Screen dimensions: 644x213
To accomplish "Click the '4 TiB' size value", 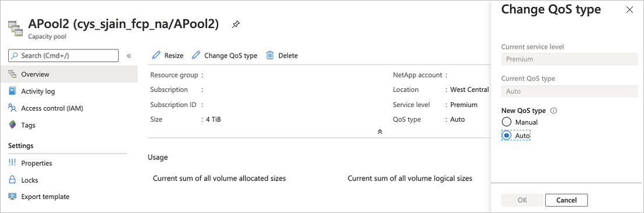I will [214, 120].
